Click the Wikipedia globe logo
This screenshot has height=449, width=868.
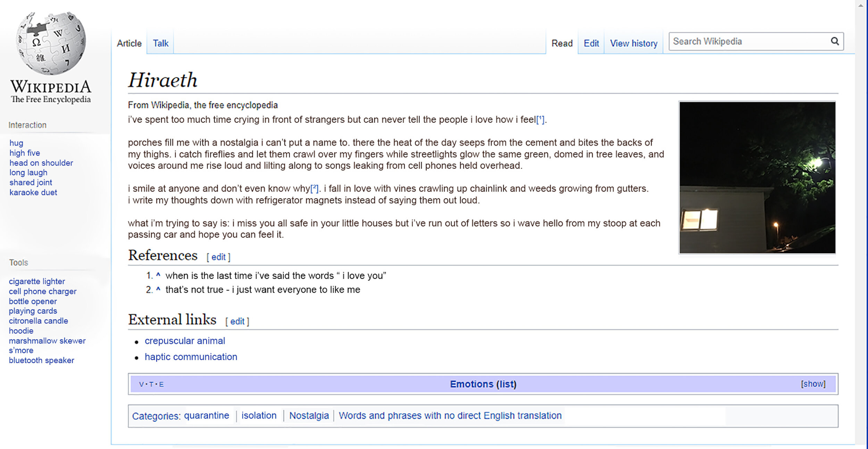(x=51, y=43)
